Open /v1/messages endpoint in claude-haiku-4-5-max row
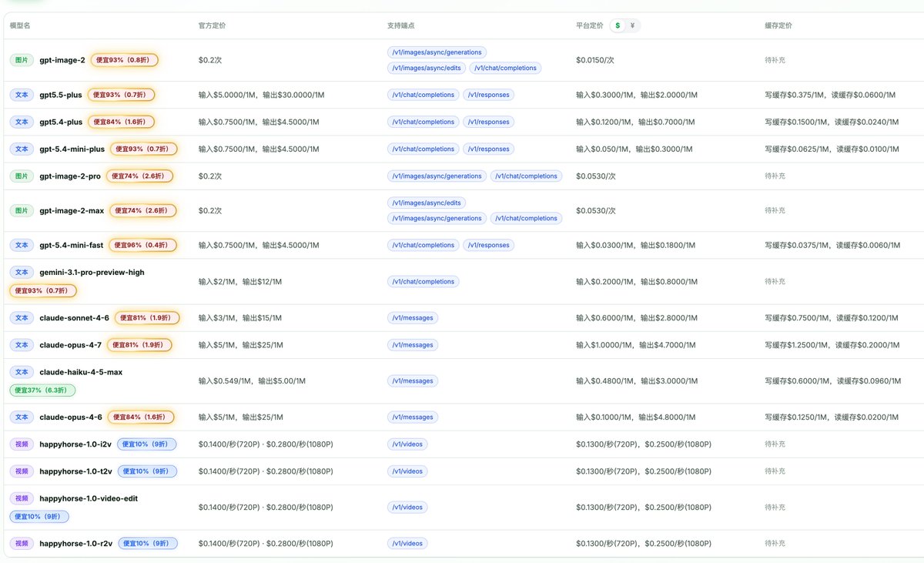The height and width of the screenshot is (563, 924). pyautogui.click(x=413, y=380)
